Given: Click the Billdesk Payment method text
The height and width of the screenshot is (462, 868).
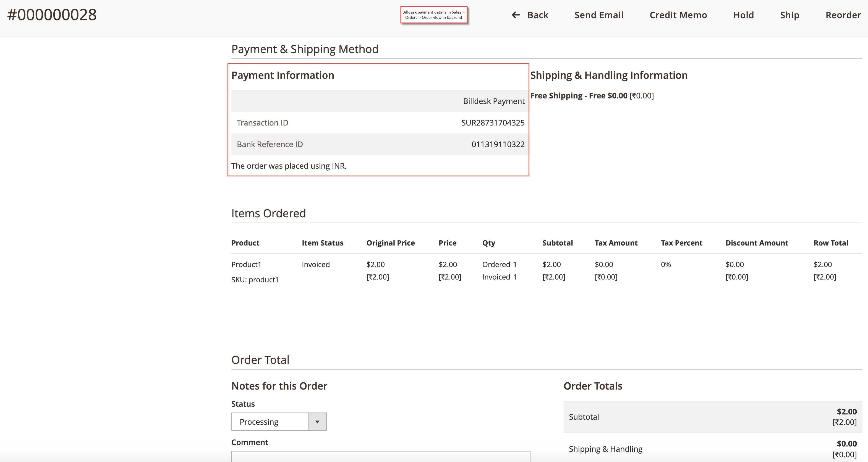Looking at the screenshot, I should tap(494, 101).
